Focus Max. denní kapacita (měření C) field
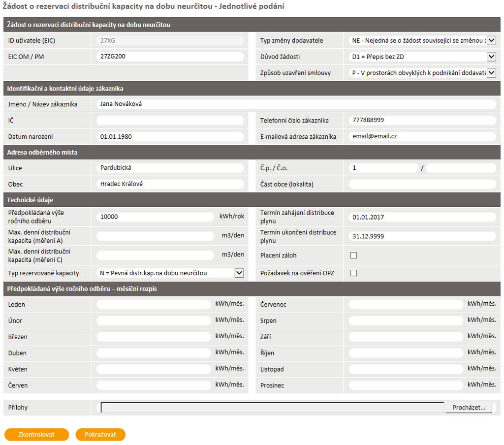Image resolution: width=504 pixels, height=445 pixels. coord(155,255)
